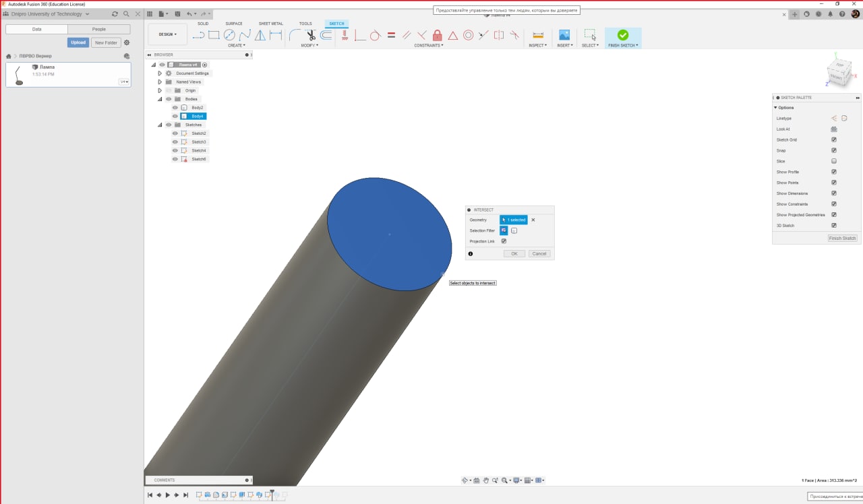Apply the Symmetry constraint

(x=499, y=35)
